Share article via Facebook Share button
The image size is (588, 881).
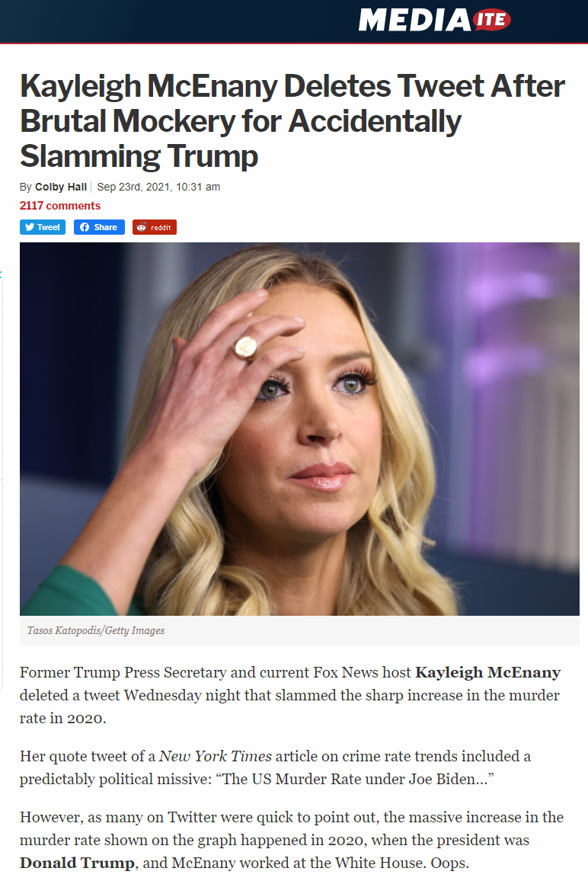pyautogui.click(x=99, y=227)
